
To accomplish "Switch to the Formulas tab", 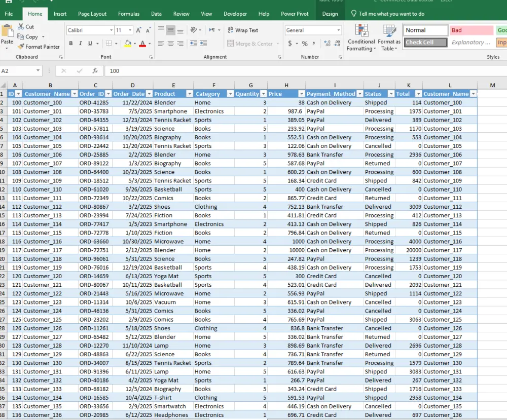I will click(x=129, y=14).
